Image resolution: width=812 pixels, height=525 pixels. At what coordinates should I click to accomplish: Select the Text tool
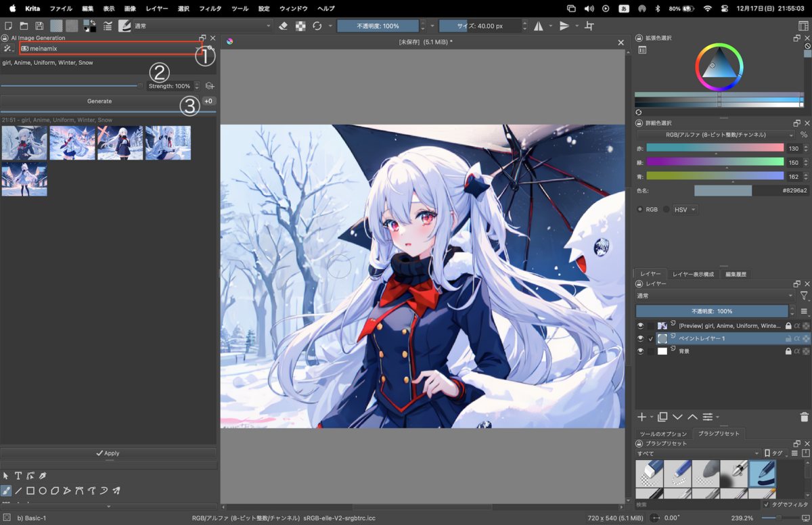(x=19, y=476)
